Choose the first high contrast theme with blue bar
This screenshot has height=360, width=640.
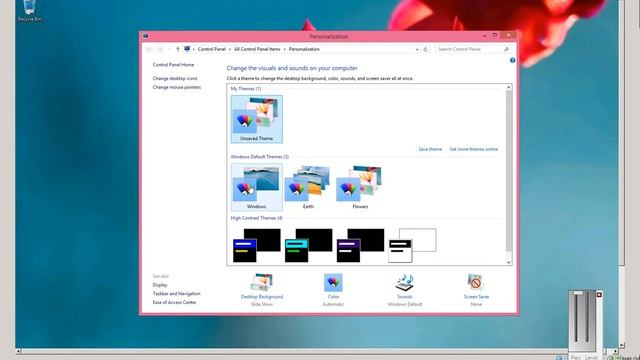click(256, 245)
